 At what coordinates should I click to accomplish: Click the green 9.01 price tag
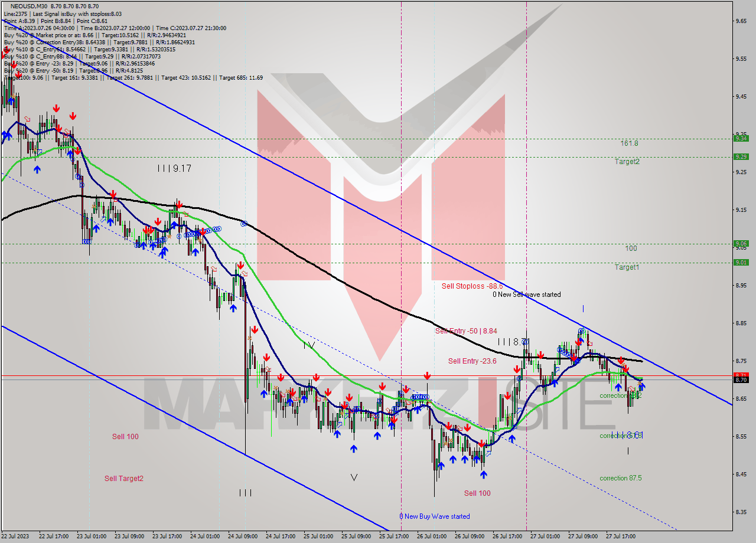click(741, 262)
